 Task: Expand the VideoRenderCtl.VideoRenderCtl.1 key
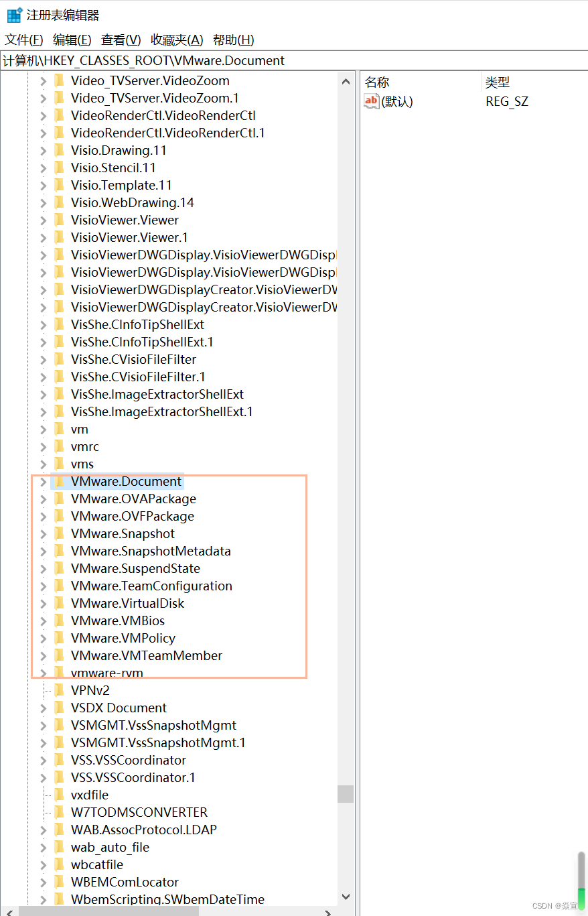[x=43, y=133]
